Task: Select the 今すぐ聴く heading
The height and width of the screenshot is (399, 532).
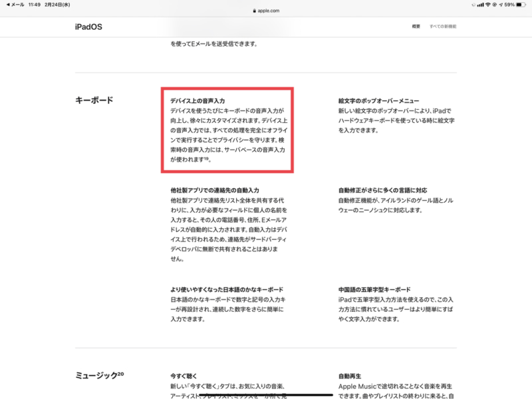Action: [184, 376]
